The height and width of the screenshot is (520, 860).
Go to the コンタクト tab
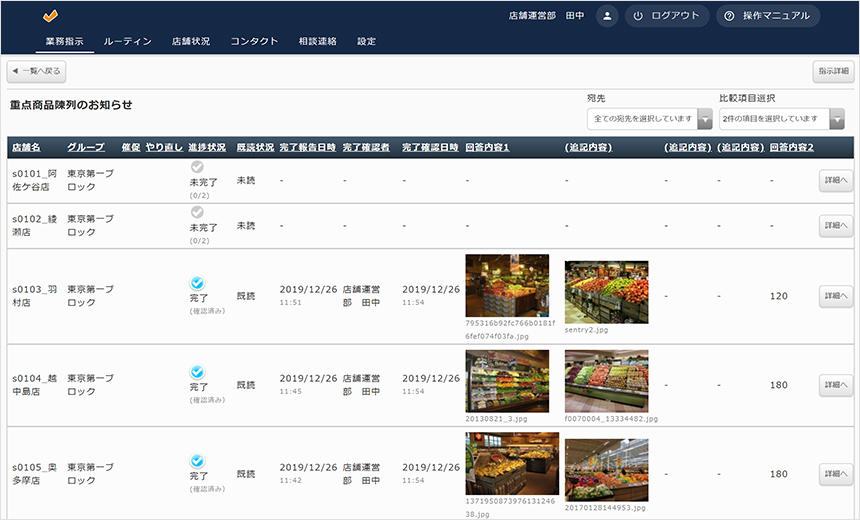tap(254, 41)
